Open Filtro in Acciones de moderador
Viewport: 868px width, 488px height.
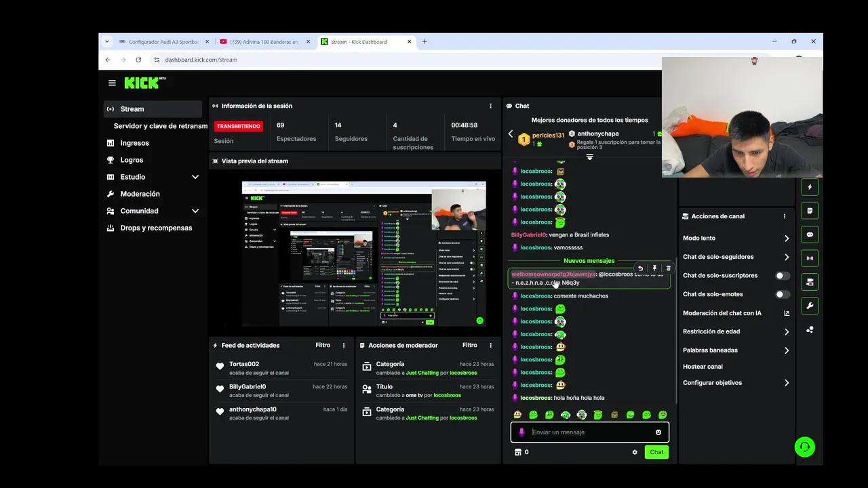(469, 345)
